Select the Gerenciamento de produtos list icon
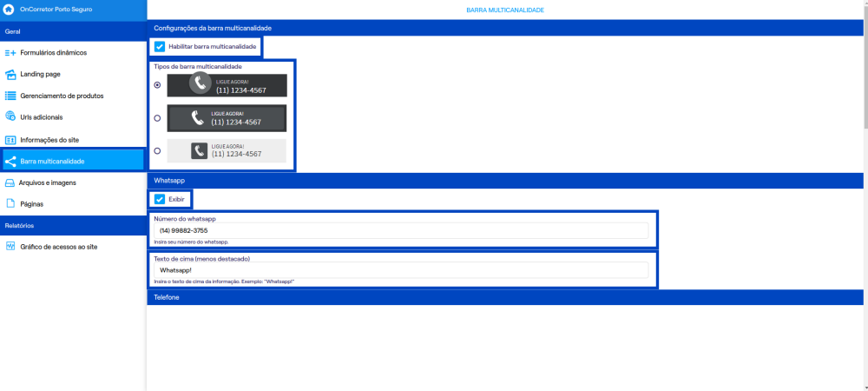 (10, 96)
